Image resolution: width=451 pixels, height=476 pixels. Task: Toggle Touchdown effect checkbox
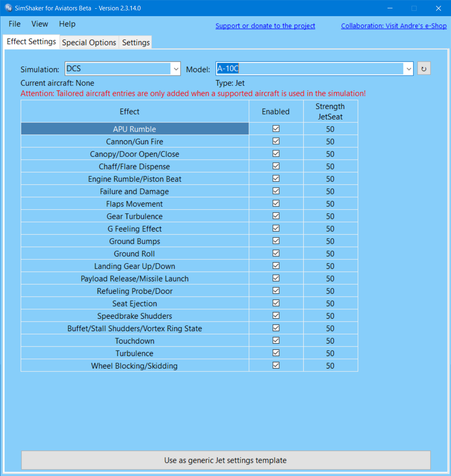276,340
